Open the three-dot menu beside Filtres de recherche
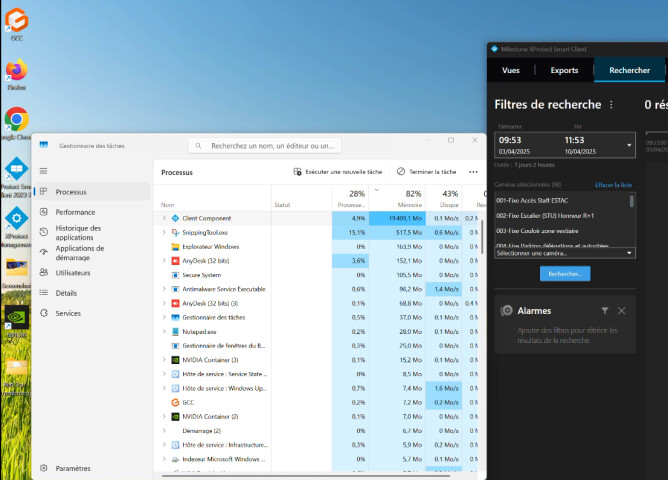This screenshot has width=668, height=480. [x=611, y=105]
